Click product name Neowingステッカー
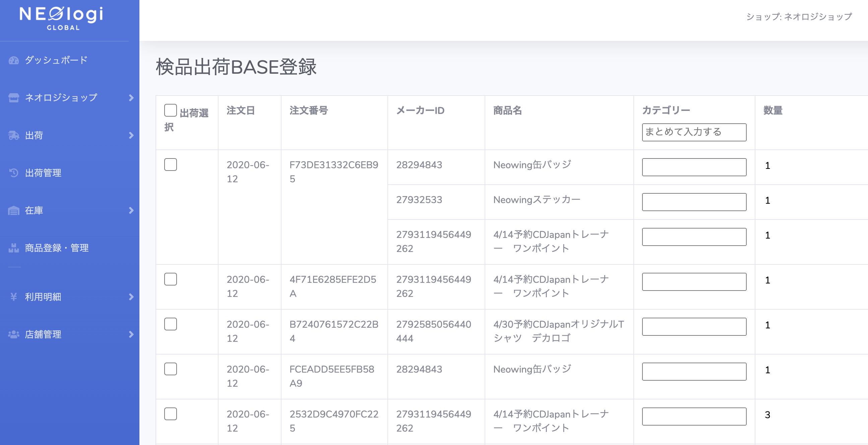 537,200
